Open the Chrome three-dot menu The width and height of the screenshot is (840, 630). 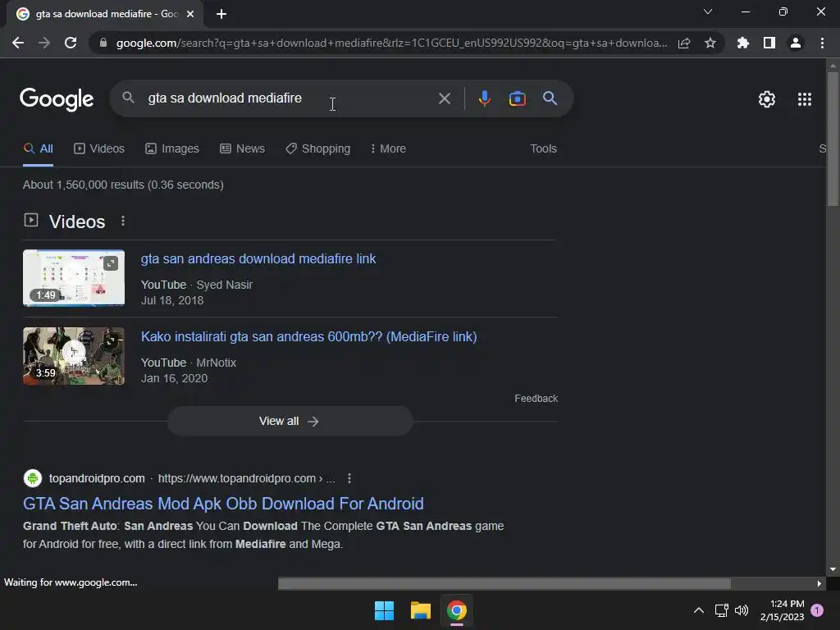click(822, 43)
